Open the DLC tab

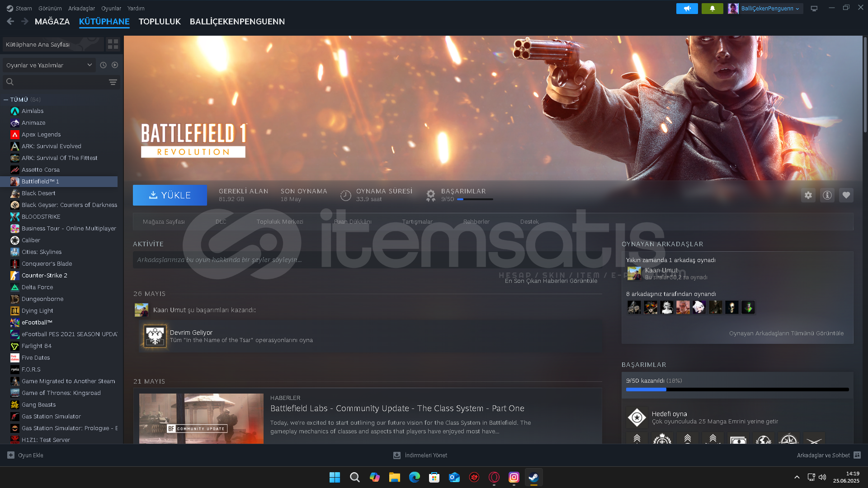221,221
